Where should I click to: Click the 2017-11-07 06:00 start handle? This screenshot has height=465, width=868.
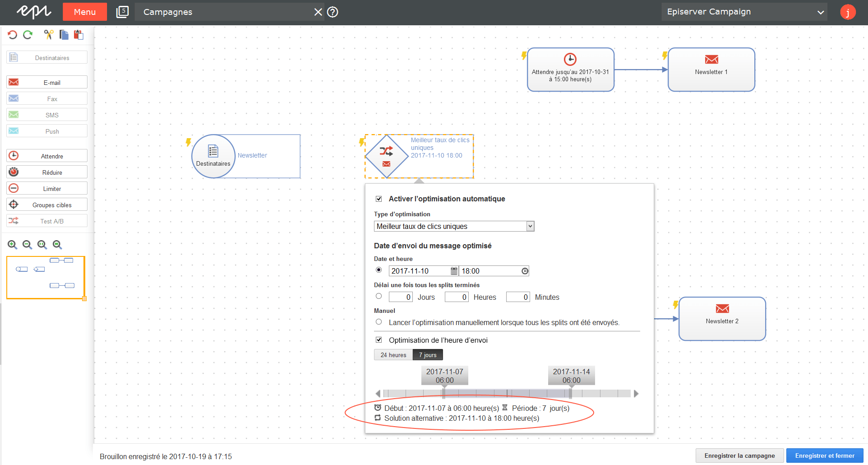click(445, 376)
